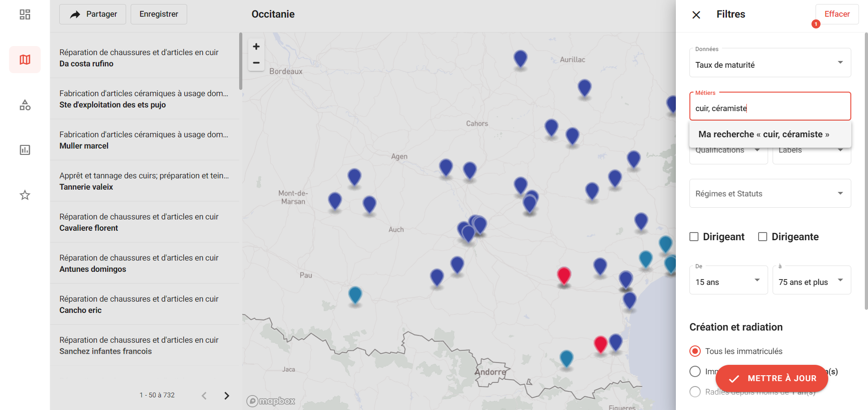Click the Mettre à jour button

point(772,378)
